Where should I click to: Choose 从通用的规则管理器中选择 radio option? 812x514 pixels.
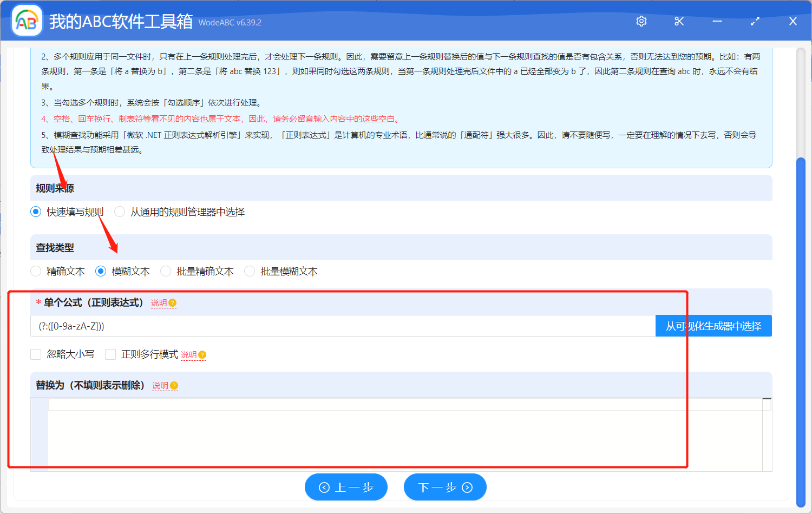click(120, 212)
